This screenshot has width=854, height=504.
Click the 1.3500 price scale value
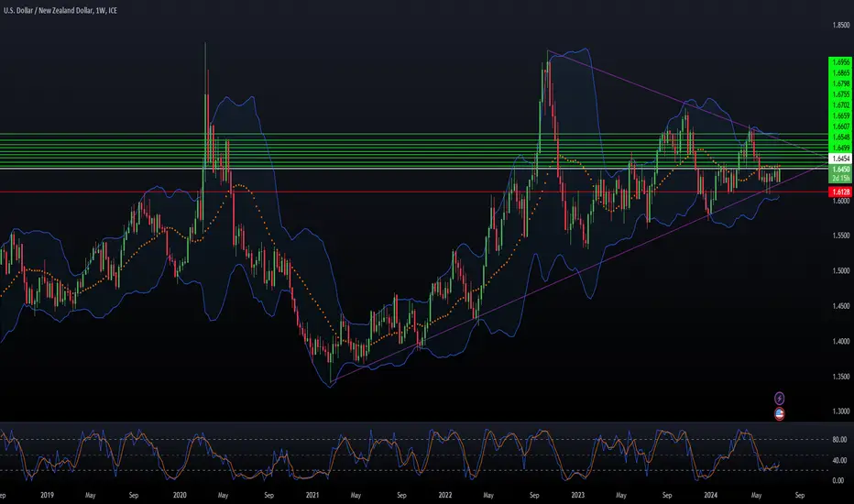tap(841, 377)
